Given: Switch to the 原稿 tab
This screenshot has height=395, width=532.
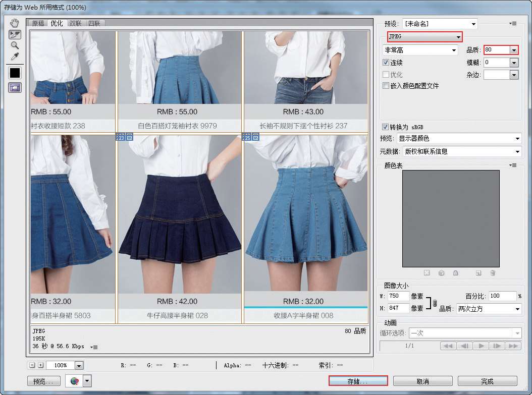Looking at the screenshot, I should [38, 23].
